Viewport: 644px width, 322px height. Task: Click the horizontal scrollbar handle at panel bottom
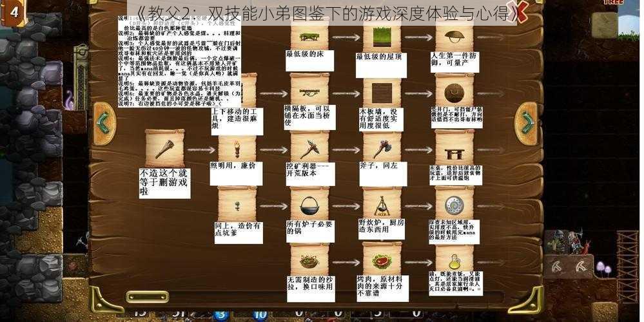[x=147, y=296]
